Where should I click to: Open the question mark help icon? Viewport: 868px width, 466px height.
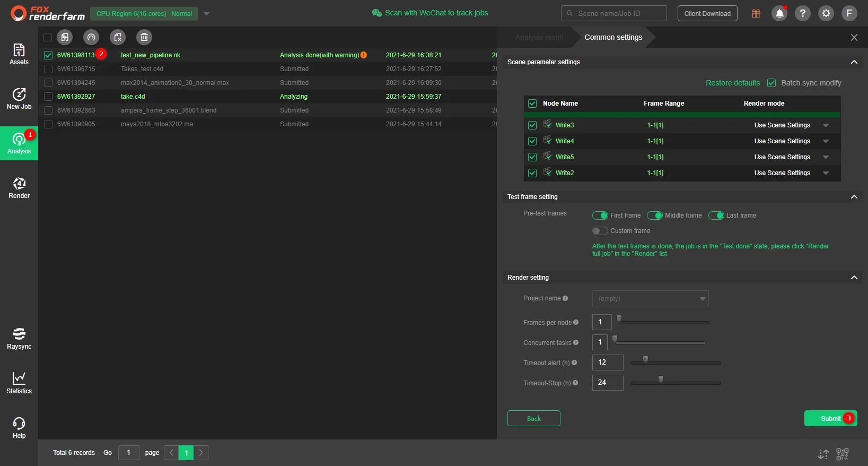click(x=803, y=13)
